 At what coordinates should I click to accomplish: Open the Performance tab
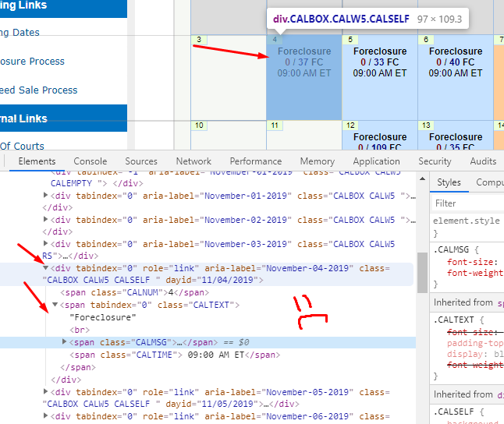coord(256,161)
